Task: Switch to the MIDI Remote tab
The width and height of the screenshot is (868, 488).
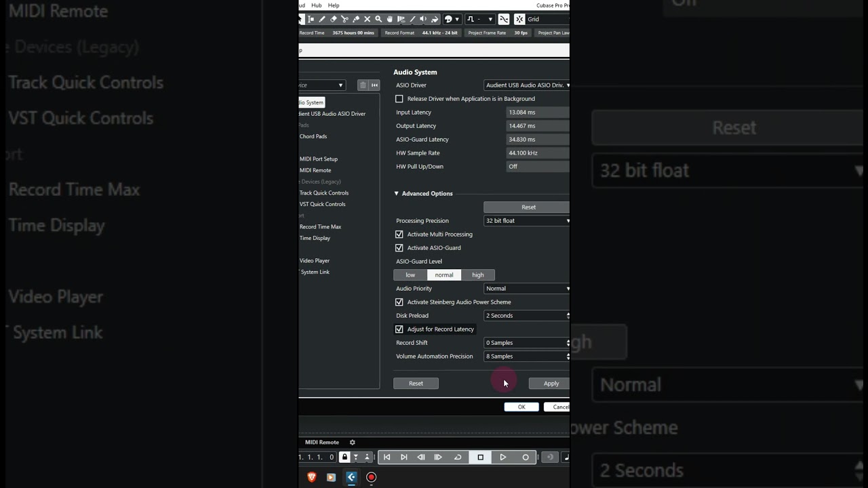Action: (322, 443)
